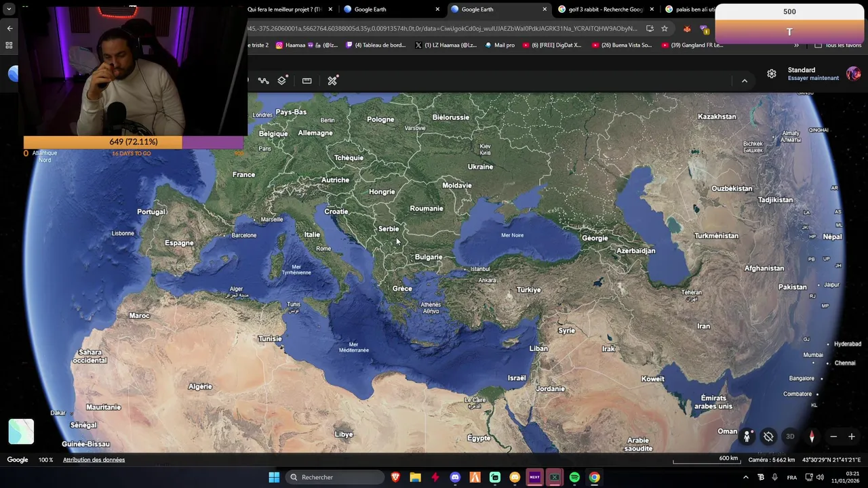
Task: Open Spotify from the taskbar
Action: pyautogui.click(x=574, y=477)
